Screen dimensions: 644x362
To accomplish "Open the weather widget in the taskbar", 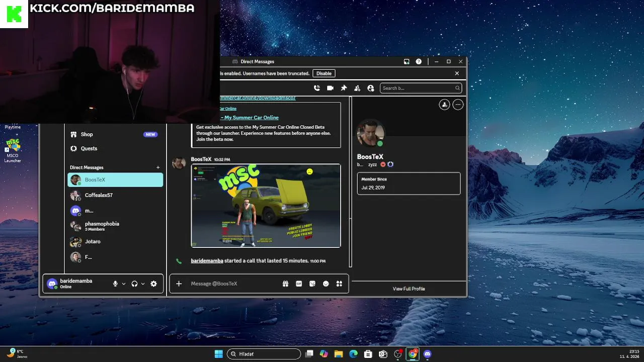I will pos(16,354).
